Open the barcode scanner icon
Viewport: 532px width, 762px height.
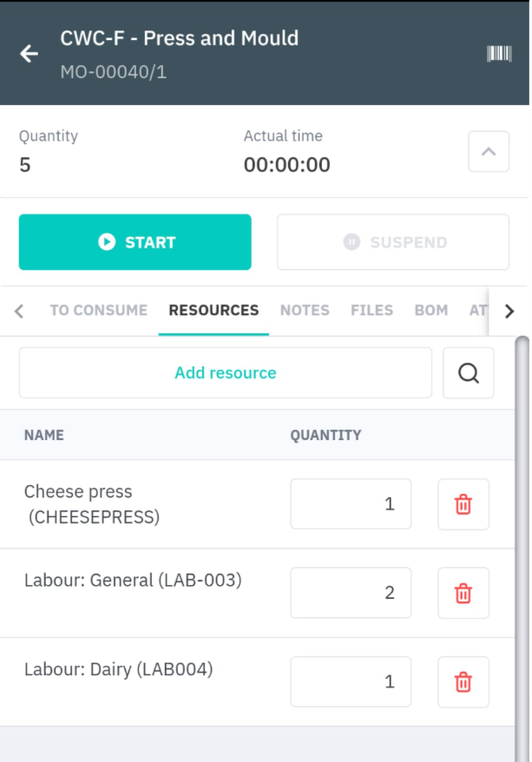pos(499,54)
